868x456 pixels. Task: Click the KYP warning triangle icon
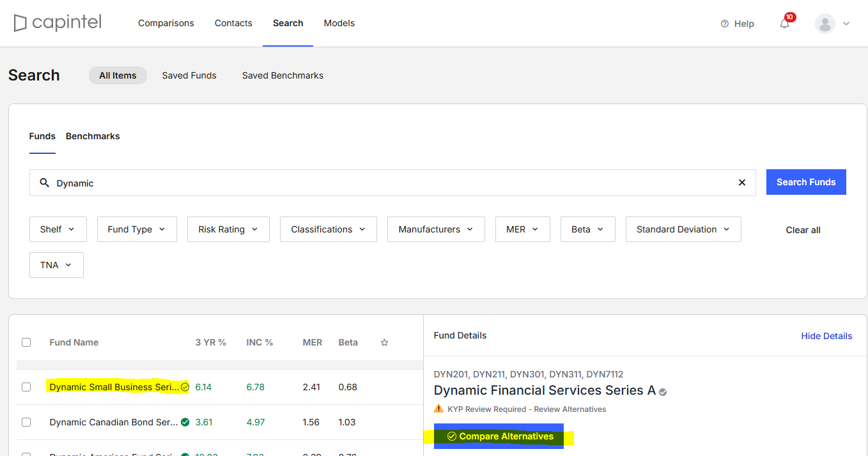click(x=438, y=409)
